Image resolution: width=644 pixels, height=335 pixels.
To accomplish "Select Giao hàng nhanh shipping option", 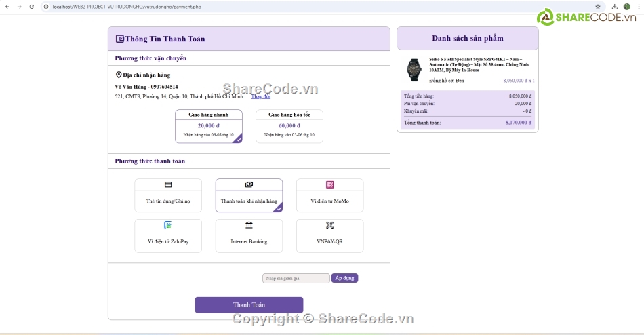I will 208,126.
